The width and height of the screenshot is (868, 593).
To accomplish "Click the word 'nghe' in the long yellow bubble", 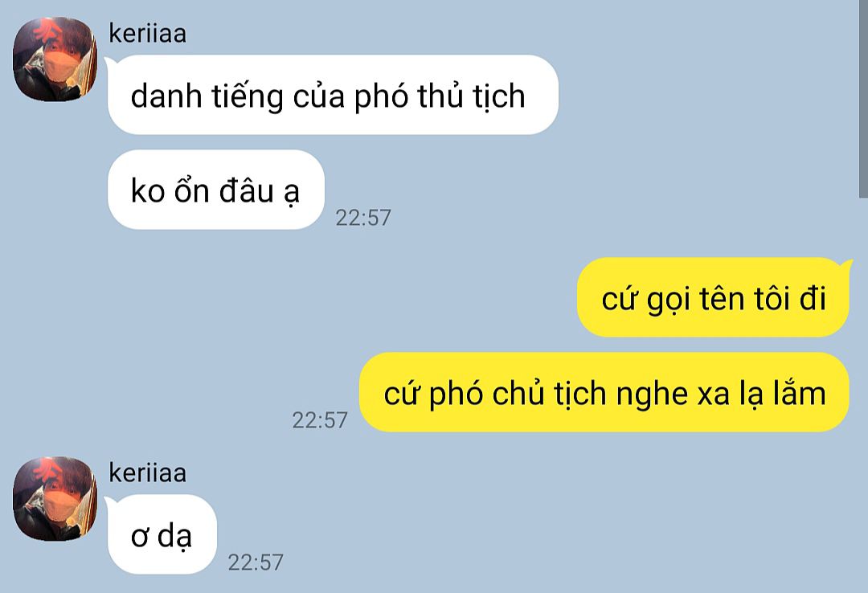I will pyautogui.click(x=652, y=395).
